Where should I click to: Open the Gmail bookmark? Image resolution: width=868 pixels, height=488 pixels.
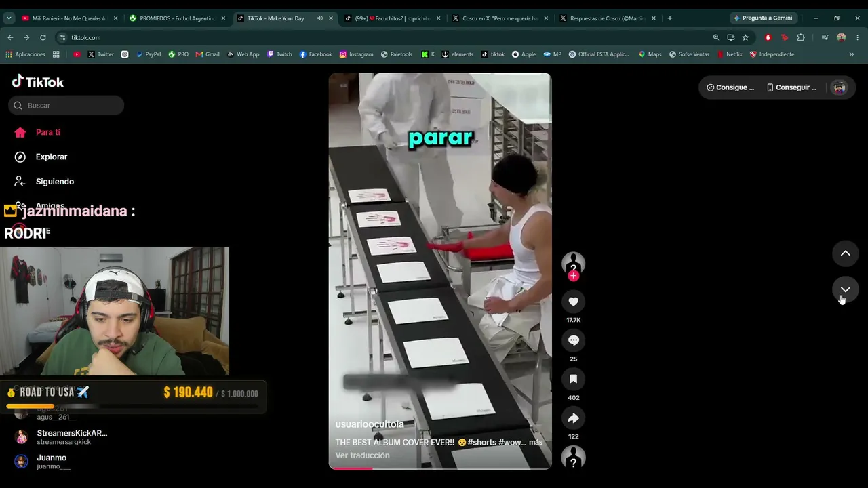pos(208,54)
